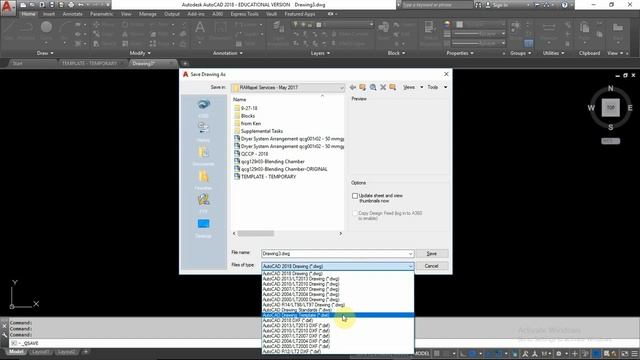The image size is (640, 360).
Task: Add a new drawing tab with plus
Action: point(184,63)
